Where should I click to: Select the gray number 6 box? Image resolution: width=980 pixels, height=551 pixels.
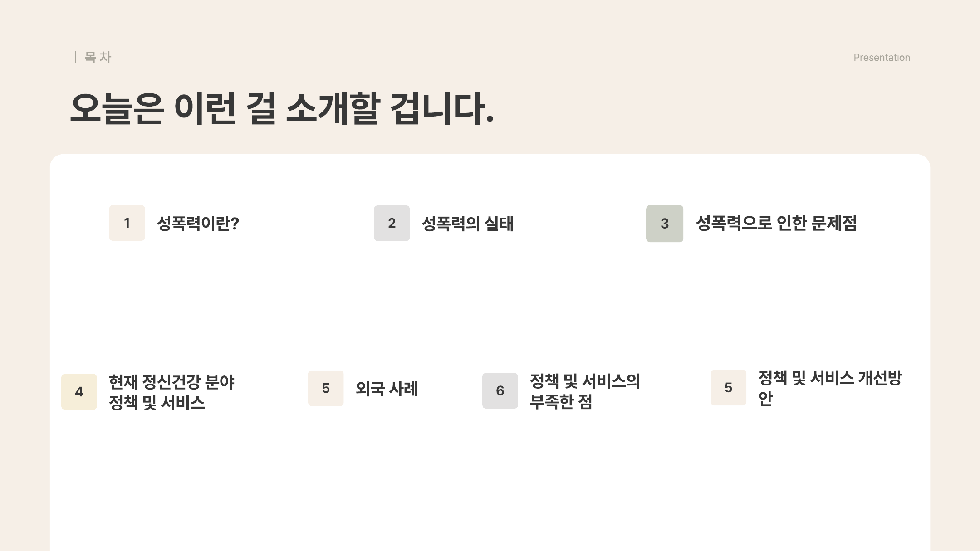pos(500,390)
